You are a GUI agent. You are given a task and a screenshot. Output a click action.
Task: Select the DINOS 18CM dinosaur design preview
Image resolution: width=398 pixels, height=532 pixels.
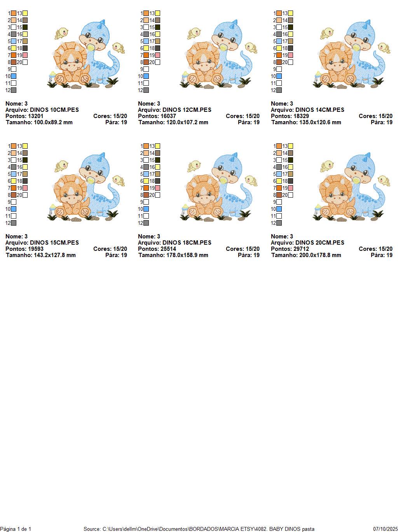point(218,186)
